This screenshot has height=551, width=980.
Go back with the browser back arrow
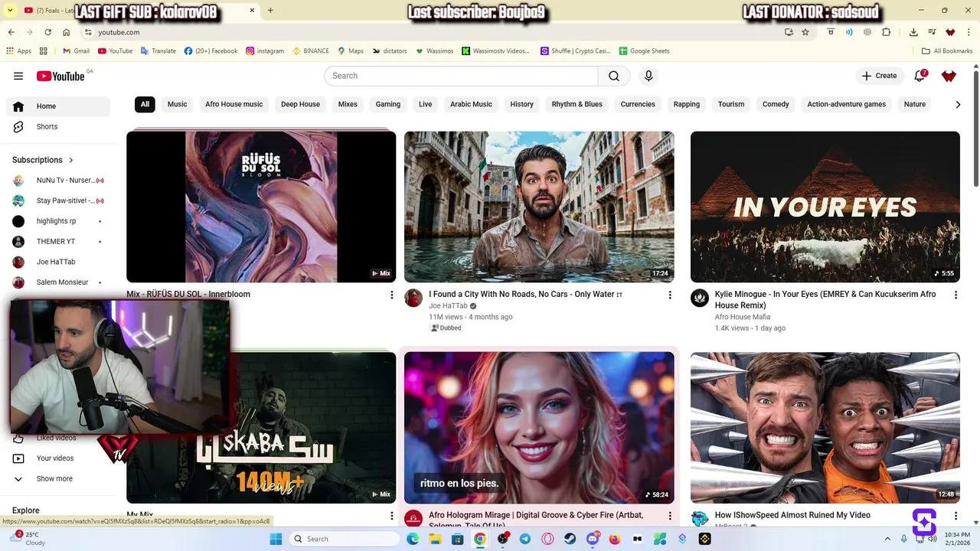pos(11,32)
